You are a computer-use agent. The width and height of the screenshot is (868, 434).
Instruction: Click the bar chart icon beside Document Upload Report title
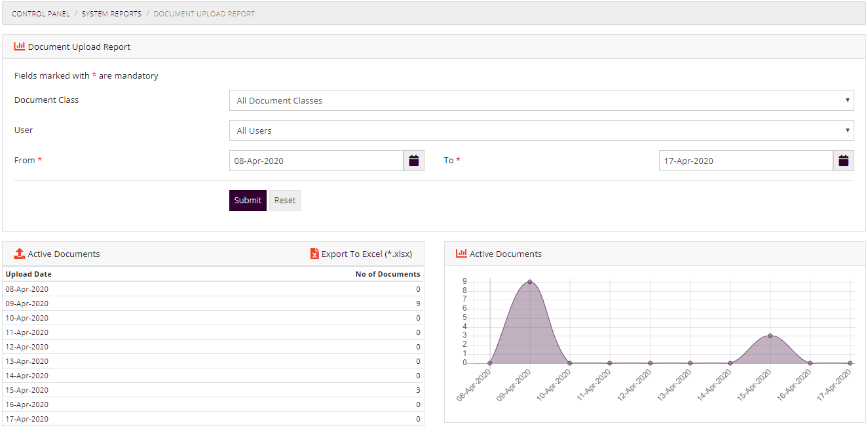click(x=19, y=46)
